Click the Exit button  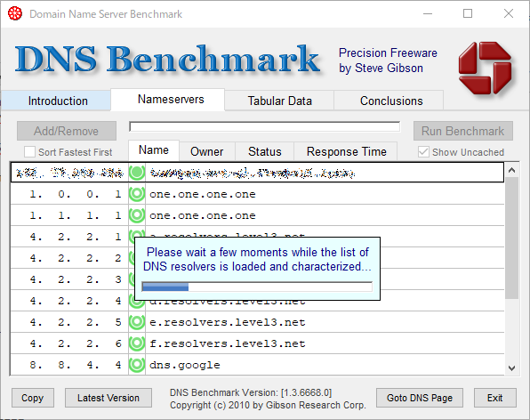[x=494, y=398]
